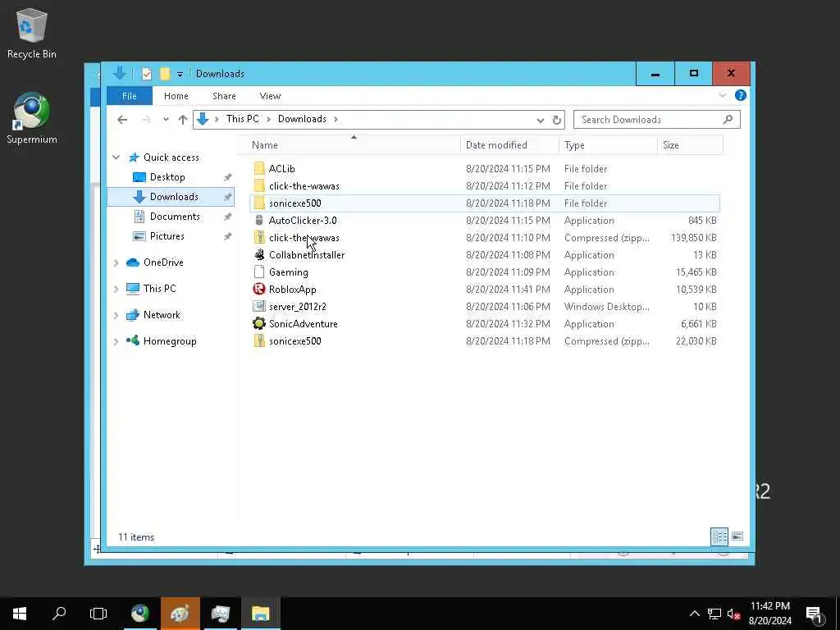Select the AutoClicker-3.0 application icon
The height and width of the screenshot is (630, 840).
click(259, 220)
